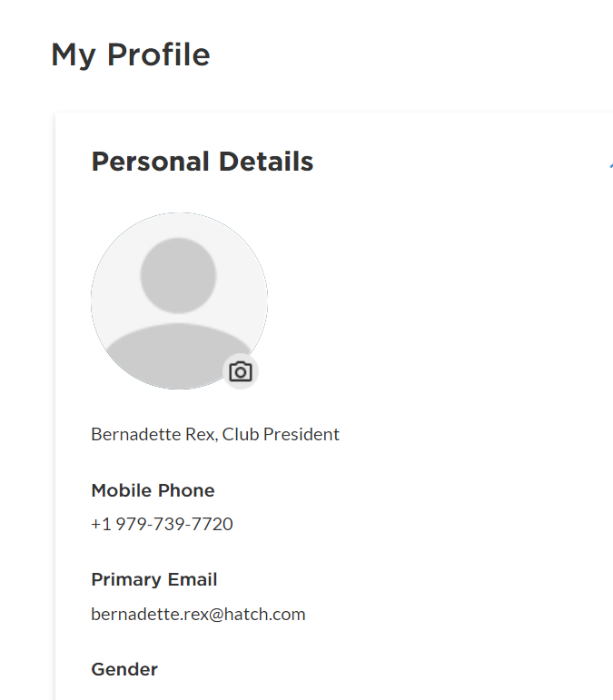Open the blue edit pencil beside Personal Details

611,165
